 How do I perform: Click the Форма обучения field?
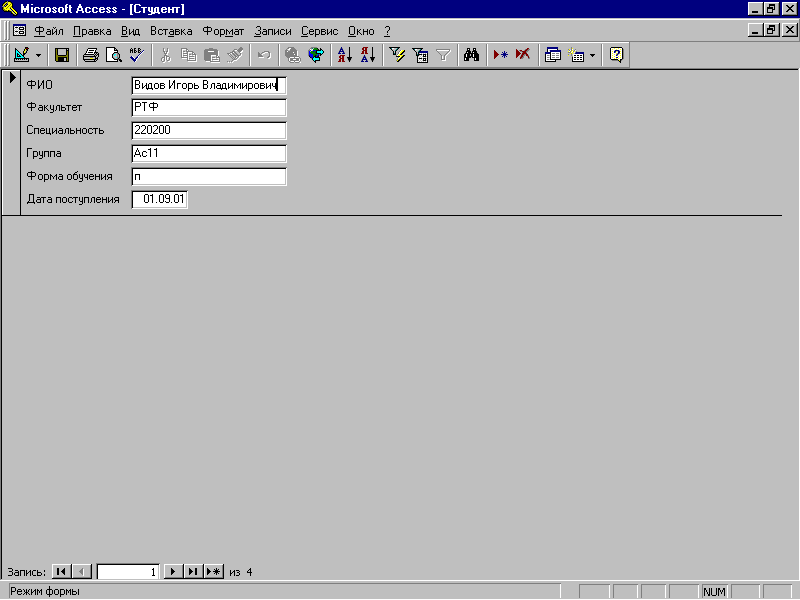pyautogui.click(x=209, y=177)
